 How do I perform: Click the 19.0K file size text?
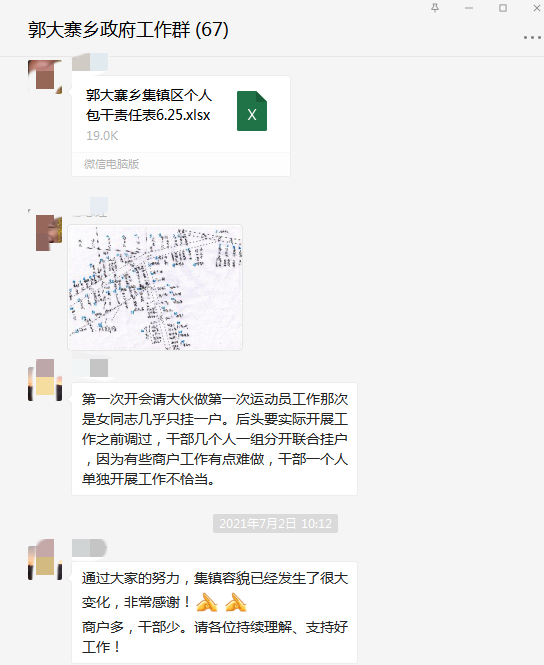coord(102,136)
